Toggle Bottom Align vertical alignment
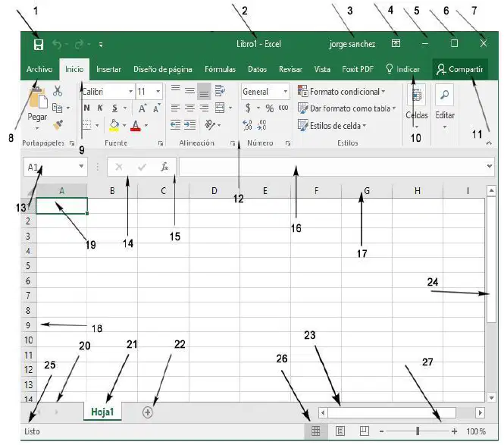 tap(204, 91)
